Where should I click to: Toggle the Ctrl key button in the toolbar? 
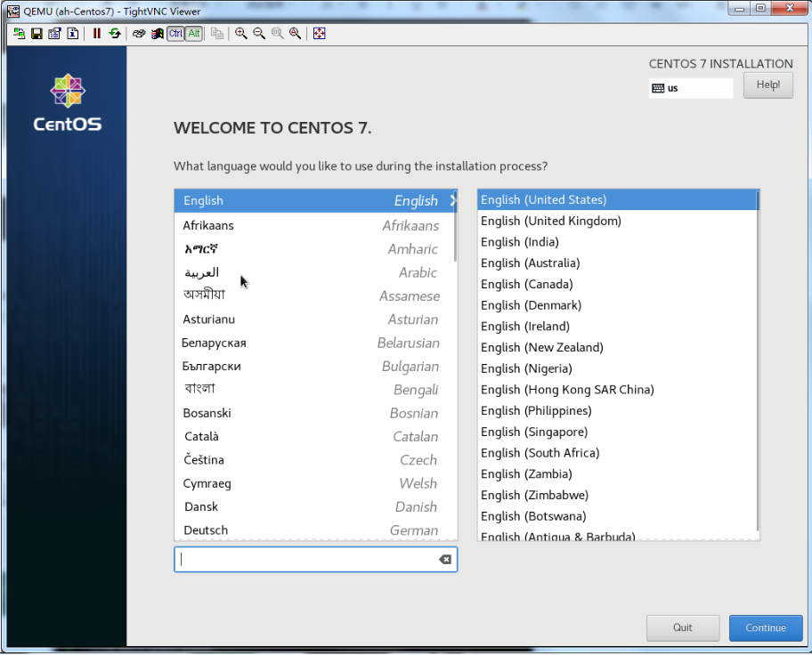coord(175,34)
